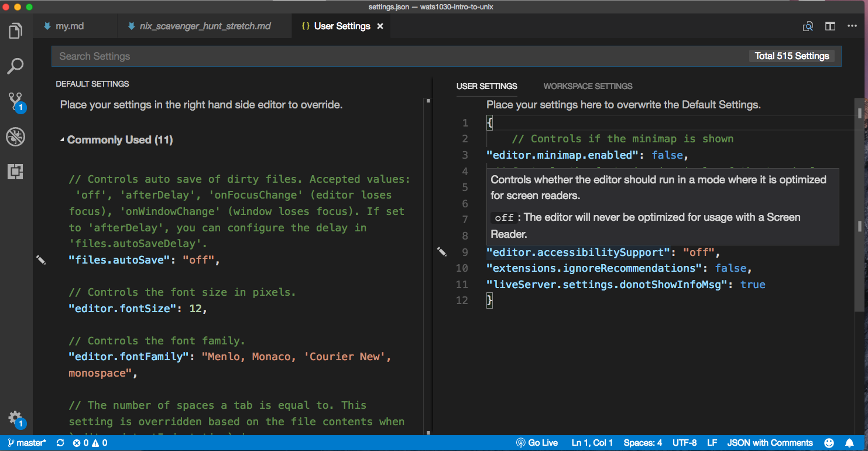Open the More Actions ellipsis menu
This screenshot has height=451, width=868.
coord(852,26)
